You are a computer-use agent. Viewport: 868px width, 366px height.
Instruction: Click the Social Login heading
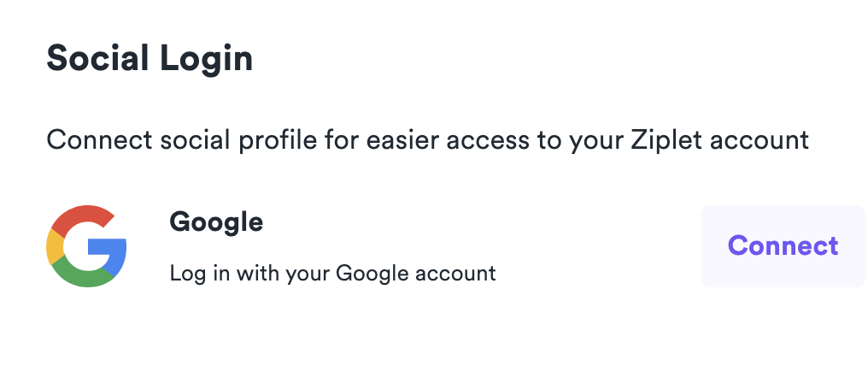[150, 59]
